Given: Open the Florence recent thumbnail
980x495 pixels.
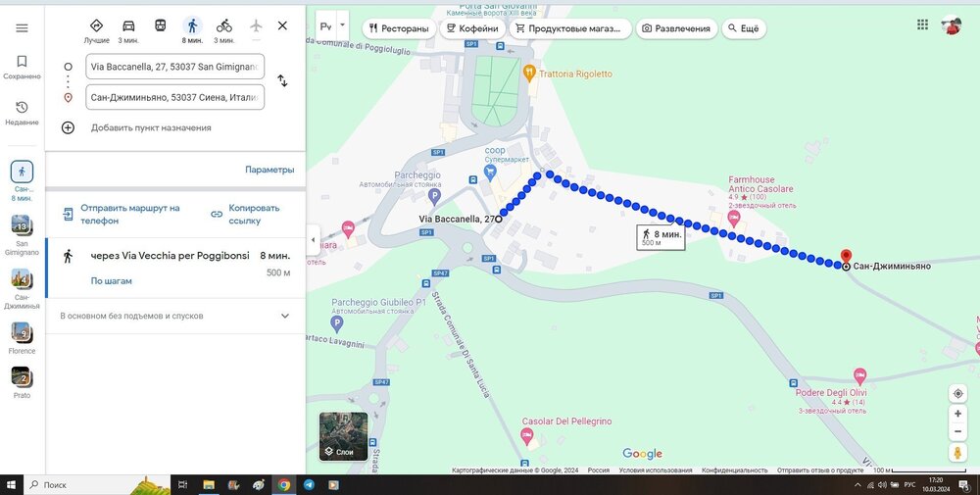Looking at the screenshot, I should click(x=22, y=338).
